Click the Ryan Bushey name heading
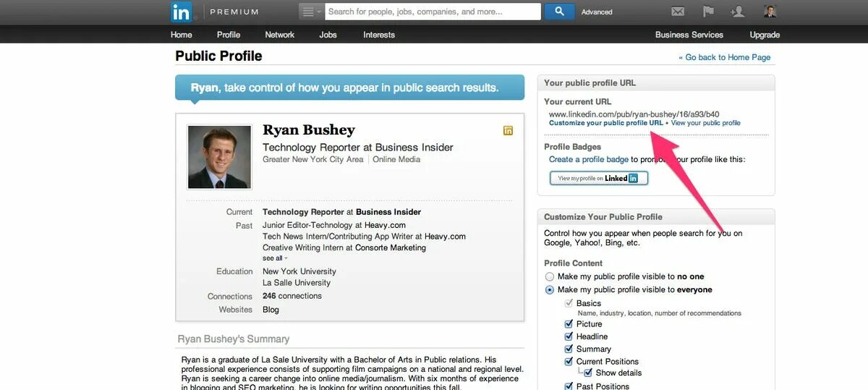The width and height of the screenshot is (868, 390). pyautogui.click(x=309, y=130)
